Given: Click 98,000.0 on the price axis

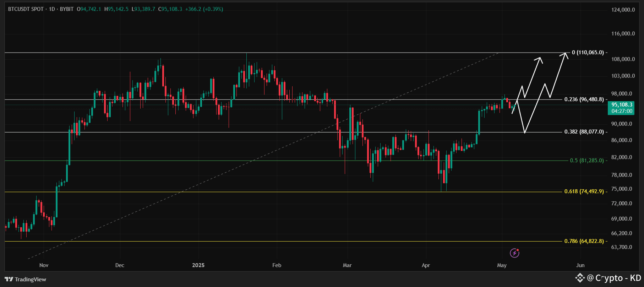Looking at the screenshot, I should click(x=622, y=93).
